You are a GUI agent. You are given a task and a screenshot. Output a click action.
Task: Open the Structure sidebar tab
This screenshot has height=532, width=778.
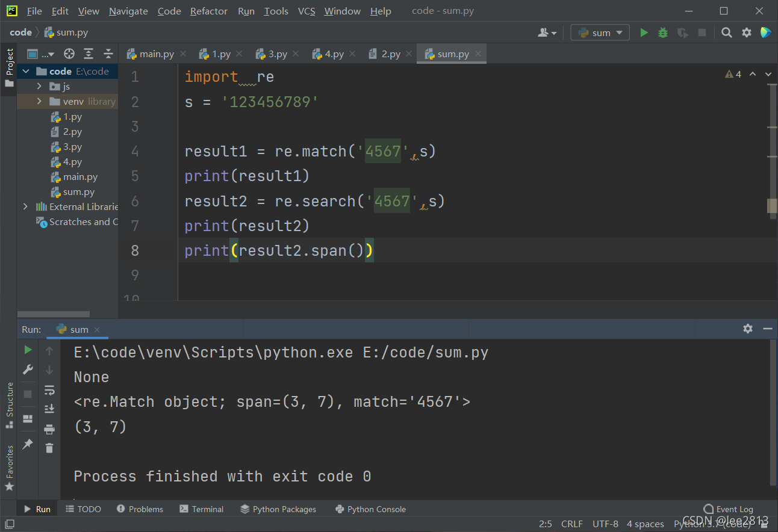pos(9,405)
